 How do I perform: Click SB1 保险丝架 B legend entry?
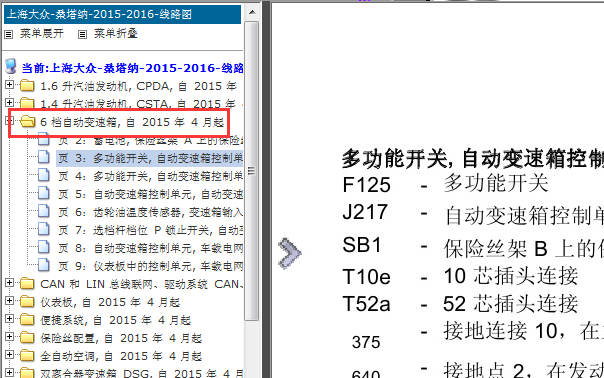[473, 247]
